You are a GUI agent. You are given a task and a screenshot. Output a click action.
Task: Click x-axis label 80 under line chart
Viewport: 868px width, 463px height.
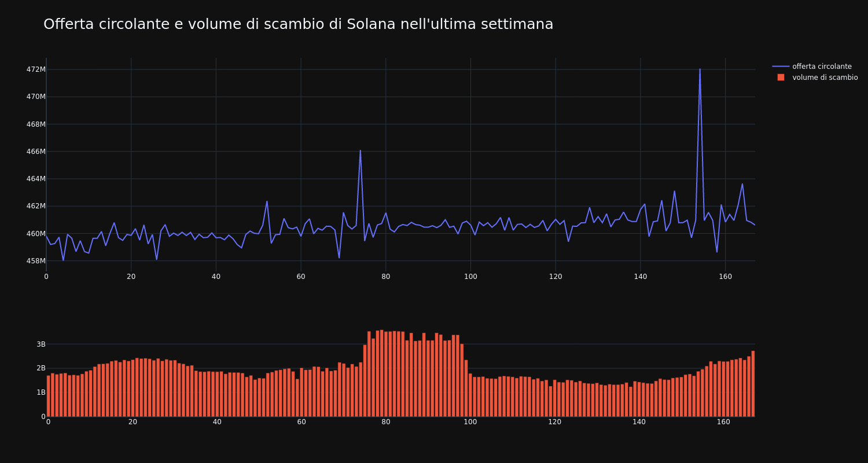385,277
